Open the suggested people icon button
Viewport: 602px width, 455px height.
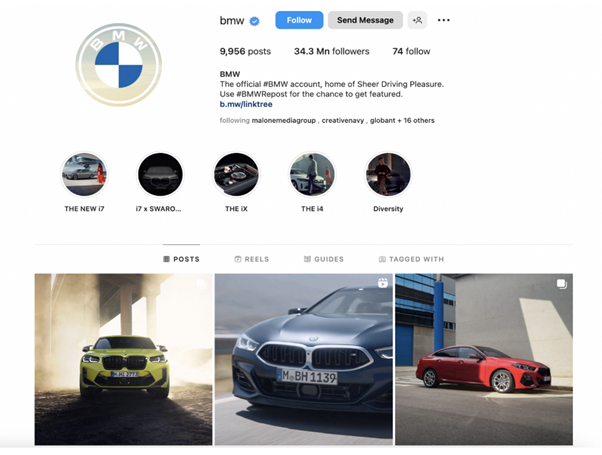417,20
